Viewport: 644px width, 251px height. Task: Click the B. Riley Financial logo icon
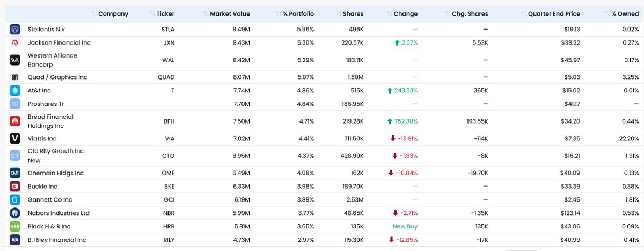[x=15, y=240]
